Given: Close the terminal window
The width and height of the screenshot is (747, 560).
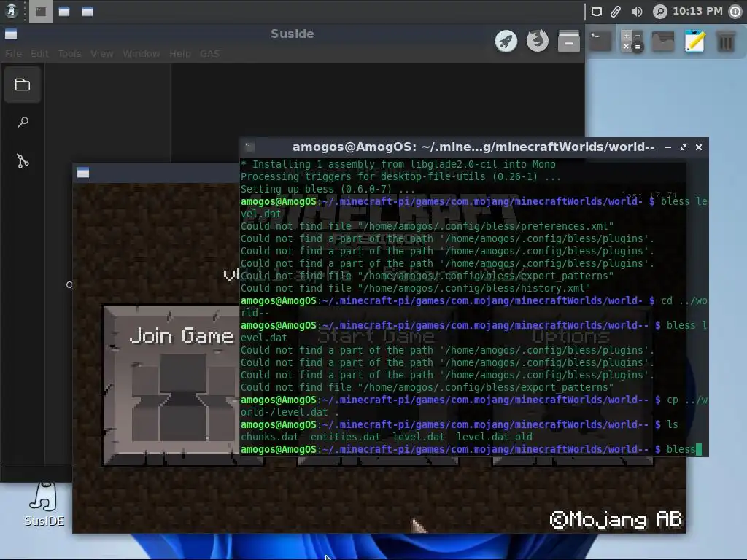Looking at the screenshot, I should 699,147.
